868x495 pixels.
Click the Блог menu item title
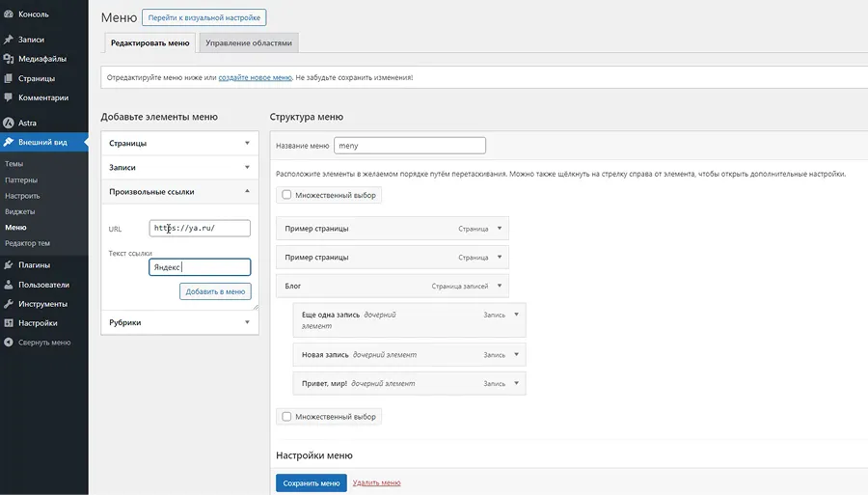click(293, 286)
